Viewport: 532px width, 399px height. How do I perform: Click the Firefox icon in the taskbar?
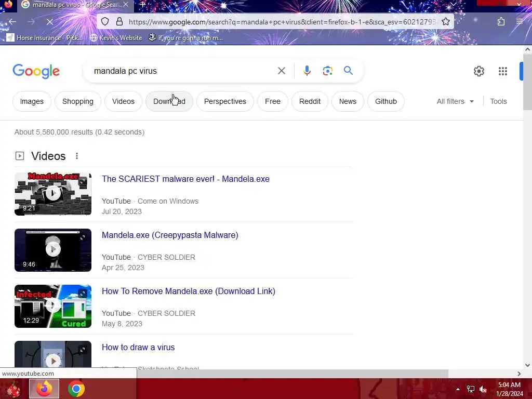[44, 389]
